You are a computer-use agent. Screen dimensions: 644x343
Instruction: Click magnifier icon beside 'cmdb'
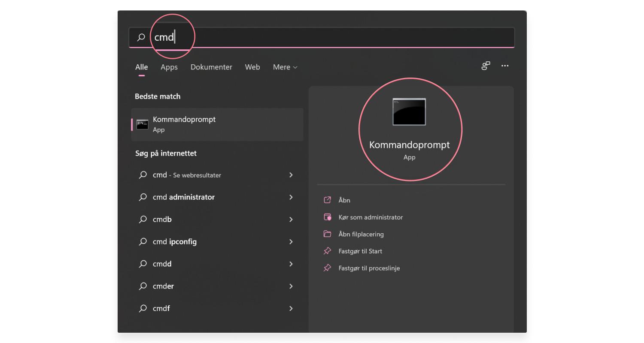point(143,220)
